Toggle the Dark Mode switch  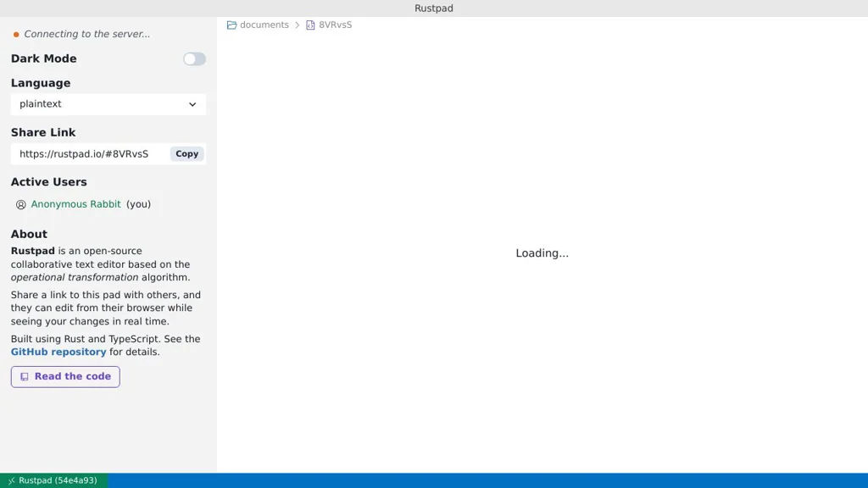[194, 59]
